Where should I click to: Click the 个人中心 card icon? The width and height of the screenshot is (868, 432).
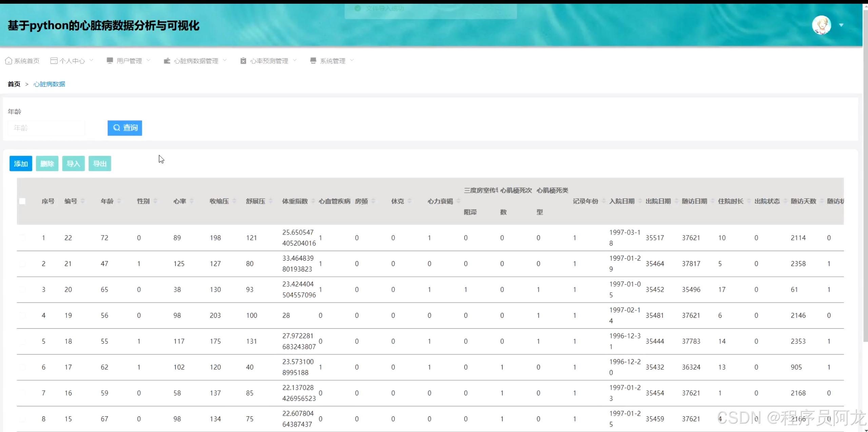[x=54, y=61]
